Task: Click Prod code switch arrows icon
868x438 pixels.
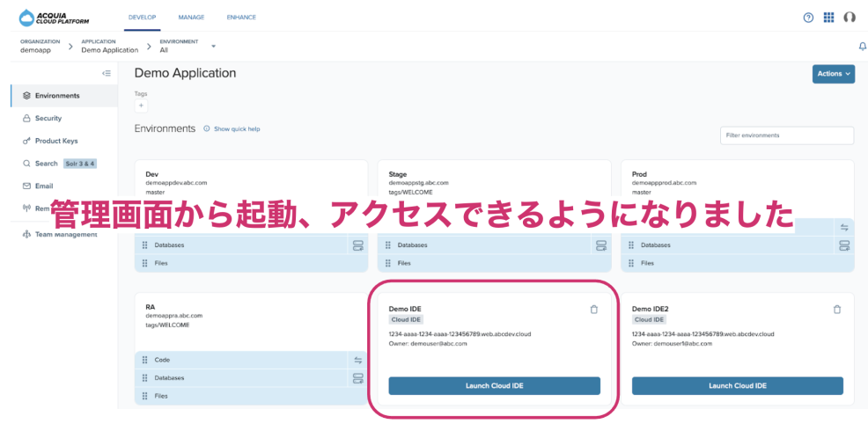Action: 843,227
